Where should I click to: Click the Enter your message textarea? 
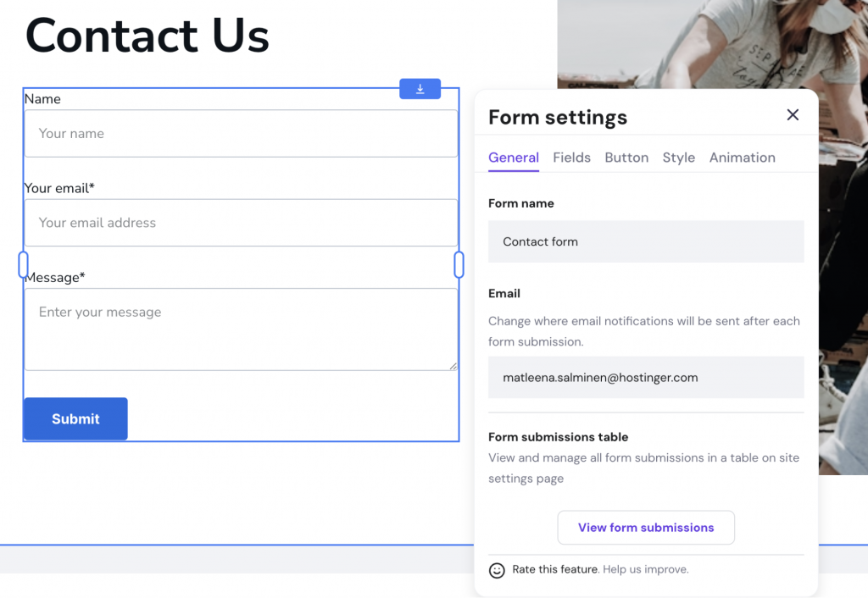coord(242,329)
